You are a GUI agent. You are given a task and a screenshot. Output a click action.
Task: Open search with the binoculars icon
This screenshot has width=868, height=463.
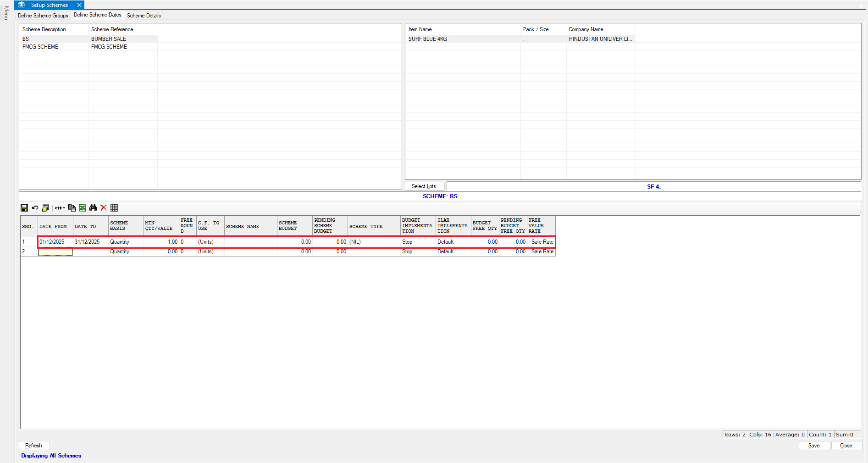point(93,208)
